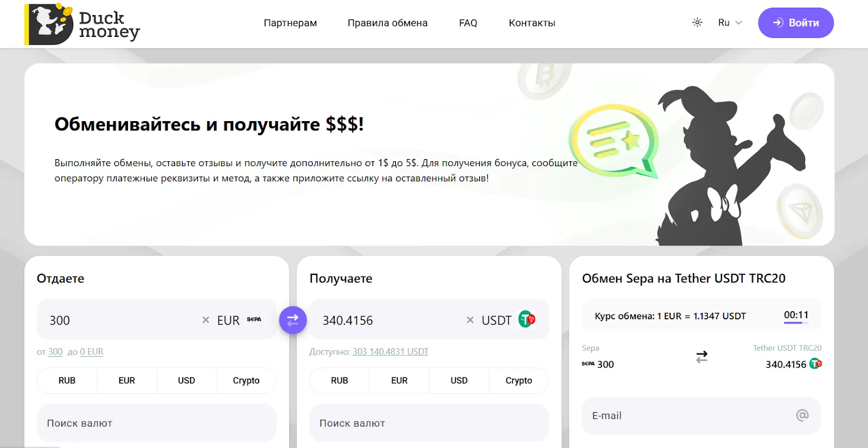The height and width of the screenshot is (448, 868).
Task: Click the SEPA icon in the Отдаете field
Action: click(254, 319)
